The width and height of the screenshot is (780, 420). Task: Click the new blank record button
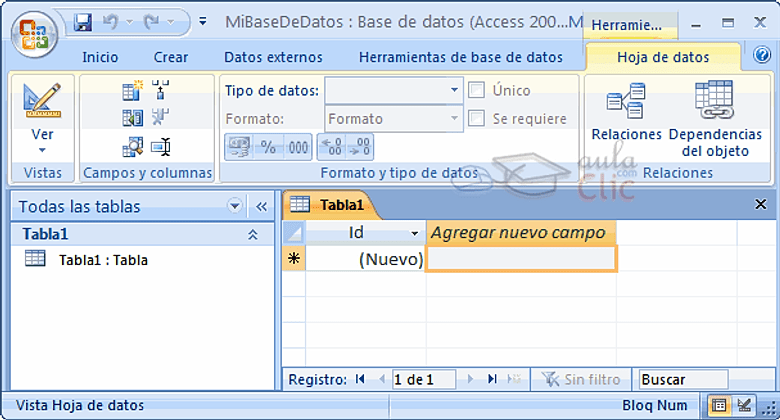pyautogui.click(x=514, y=379)
